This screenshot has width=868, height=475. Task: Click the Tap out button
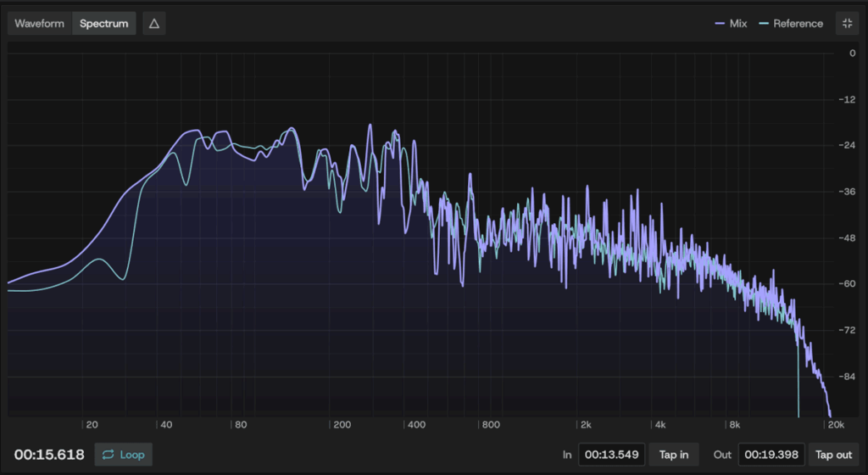coord(834,455)
